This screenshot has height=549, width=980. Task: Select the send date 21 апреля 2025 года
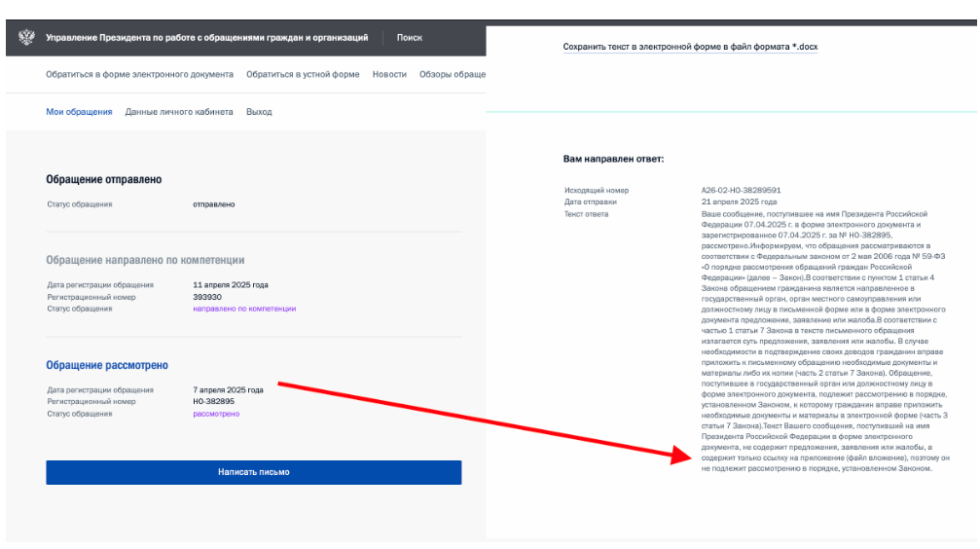(x=739, y=201)
